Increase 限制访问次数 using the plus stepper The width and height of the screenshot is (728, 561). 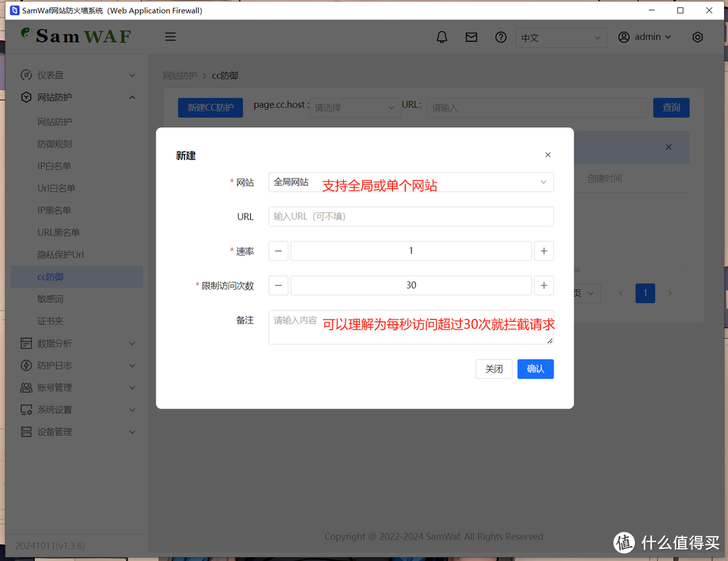544,285
